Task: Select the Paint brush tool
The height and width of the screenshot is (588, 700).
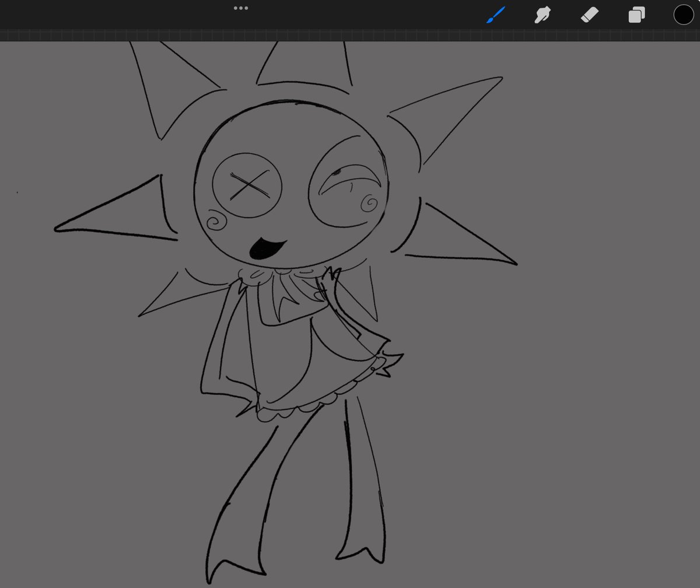Action: click(x=496, y=15)
